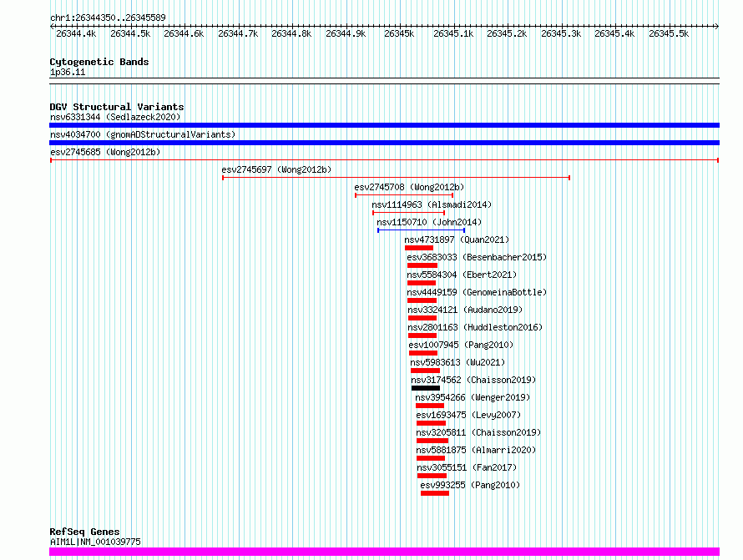743x560 pixels.
Task: Open esv2745685 (Wong2012b) variant label
Action: 105,152
